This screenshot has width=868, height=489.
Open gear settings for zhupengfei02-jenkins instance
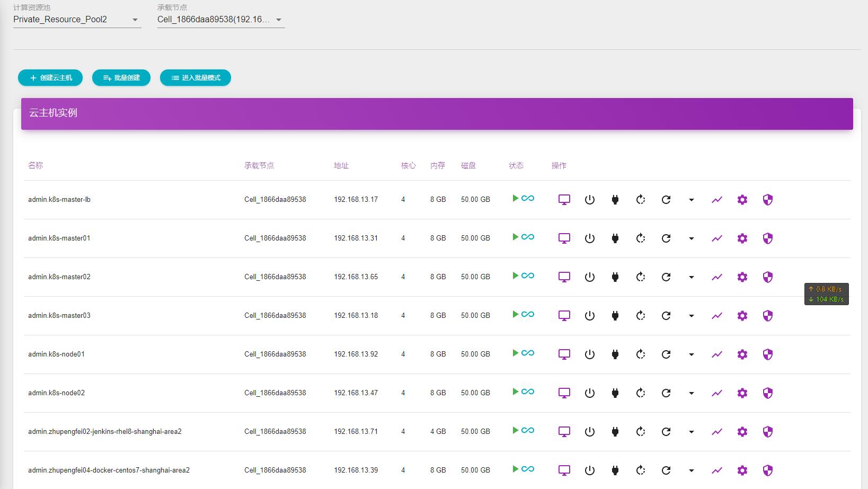click(x=742, y=432)
